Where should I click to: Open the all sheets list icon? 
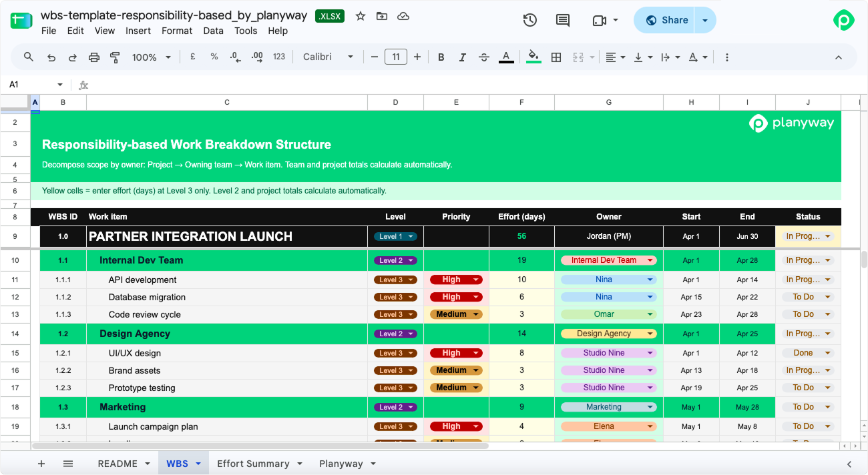coord(68,464)
